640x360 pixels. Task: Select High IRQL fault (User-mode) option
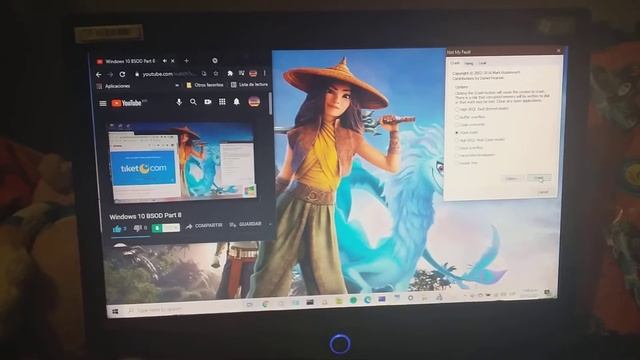click(x=480, y=140)
